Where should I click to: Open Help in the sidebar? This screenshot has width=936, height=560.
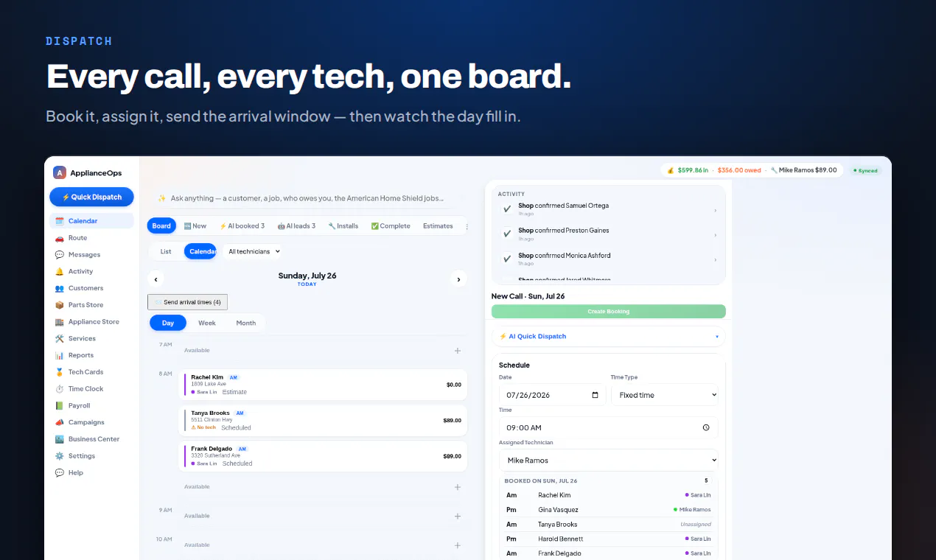[x=91, y=472]
